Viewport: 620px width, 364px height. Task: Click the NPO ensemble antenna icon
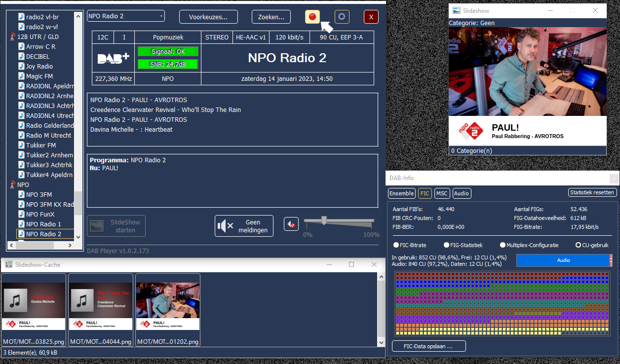click(x=12, y=185)
